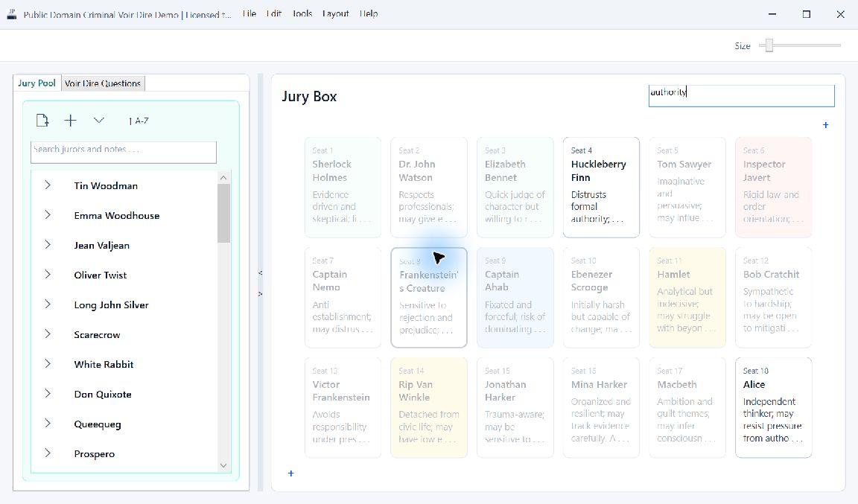Select White Rabbit in the juror list
This screenshot has height=504, width=858.
104,365
